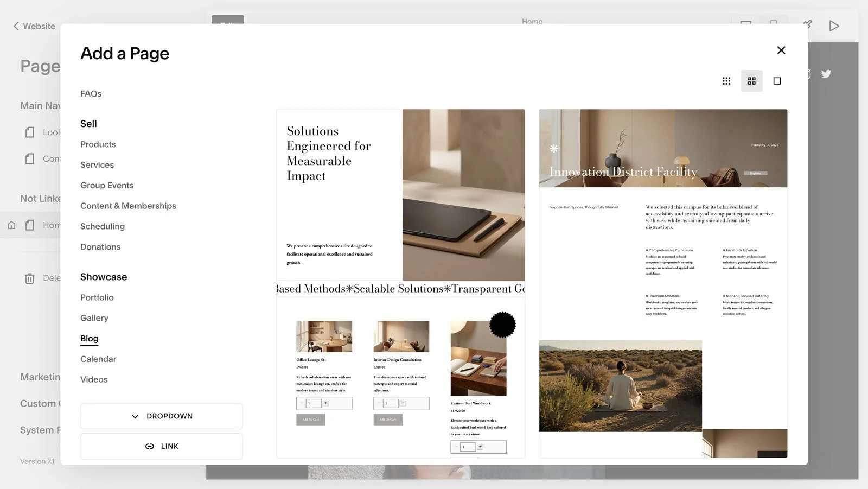Viewport: 868px width, 489px height.
Task: Open Scheduling page type
Action: [x=103, y=226]
